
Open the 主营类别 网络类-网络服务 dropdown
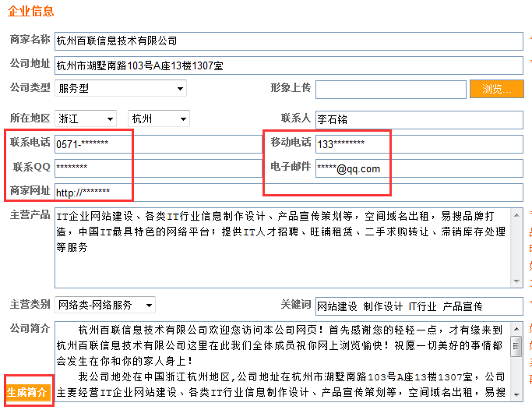105,305
